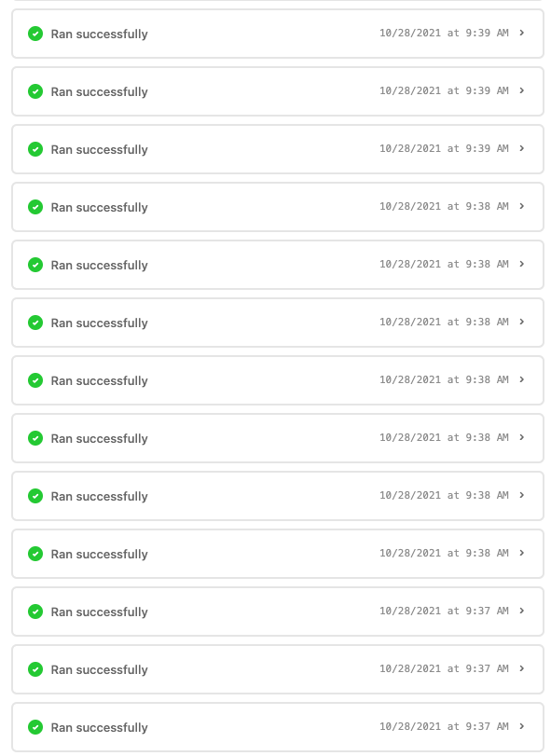Click green check icon on last 9:38 AM run
This screenshot has height=756, width=551.
coord(35,554)
